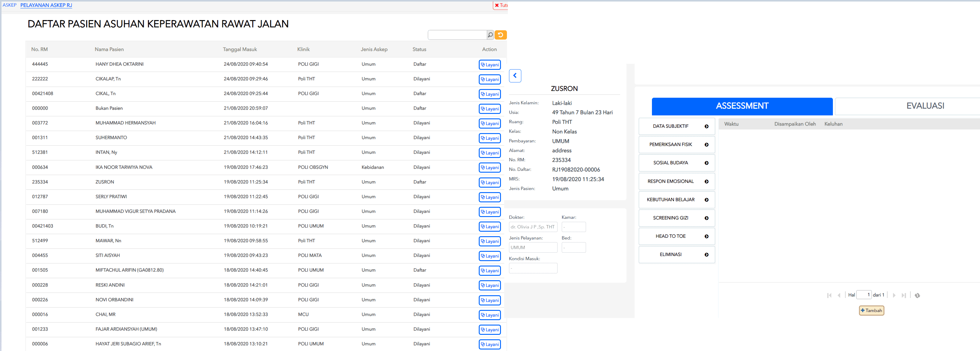The image size is (980, 351).
Task: Click the Disampaikan Oleh column header
Action: [795, 124]
